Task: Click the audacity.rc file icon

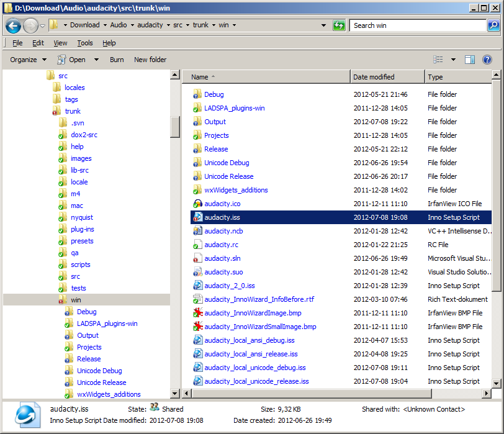Action: [x=197, y=245]
